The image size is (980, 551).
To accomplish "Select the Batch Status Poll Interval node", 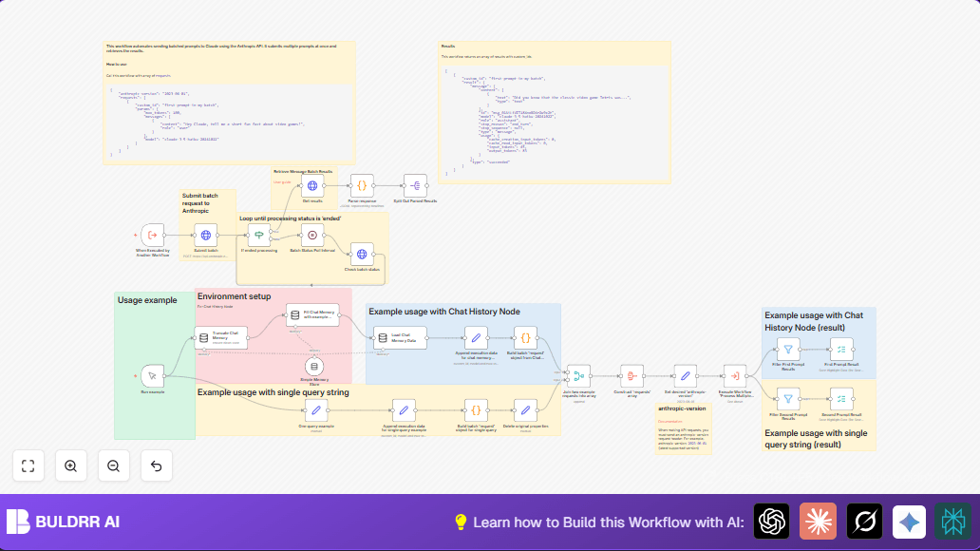I will point(312,236).
